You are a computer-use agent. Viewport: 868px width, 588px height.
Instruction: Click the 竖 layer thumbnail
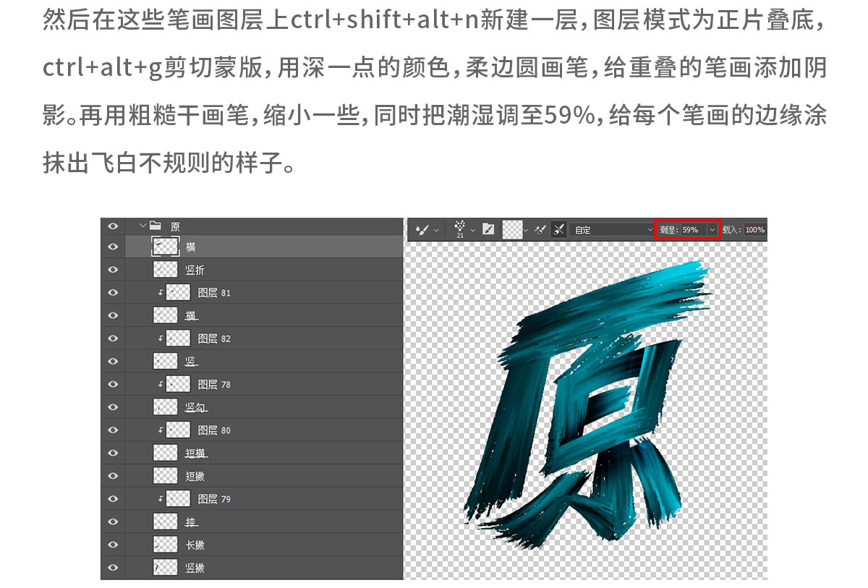[x=166, y=361]
